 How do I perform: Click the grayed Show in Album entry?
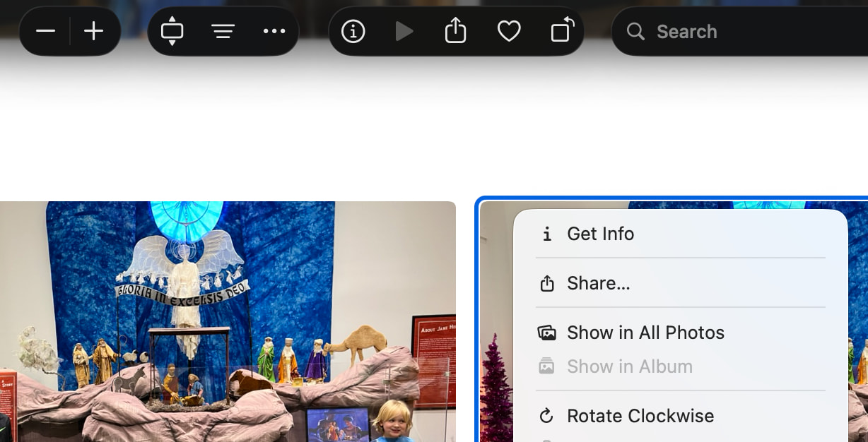[x=629, y=366]
